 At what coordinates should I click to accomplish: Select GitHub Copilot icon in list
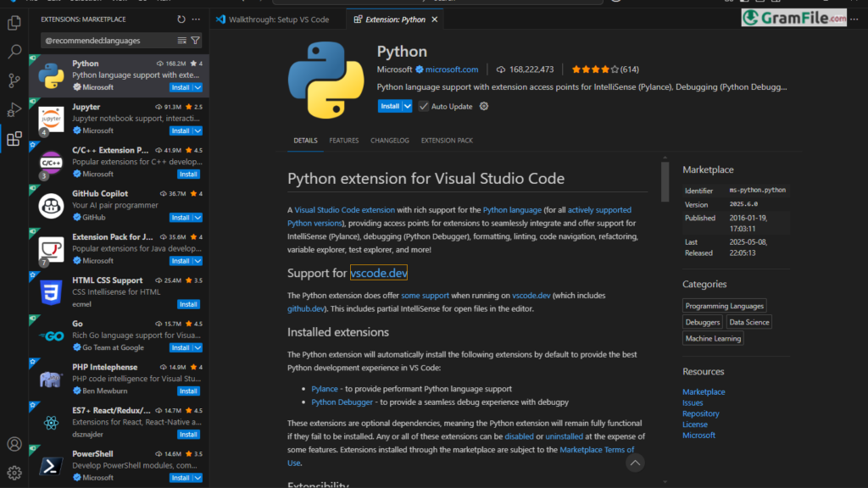[51, 206]
